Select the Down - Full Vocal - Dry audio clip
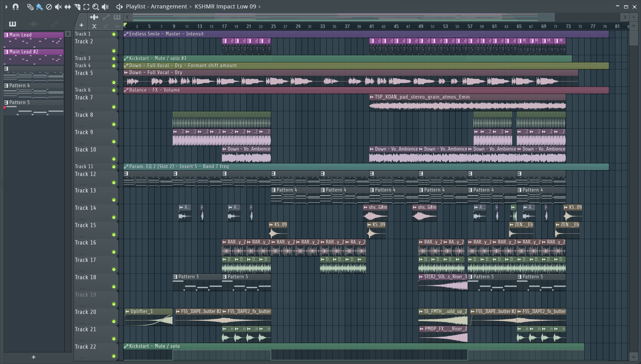Screen dimensions: 641x364 tap(351, 78)
